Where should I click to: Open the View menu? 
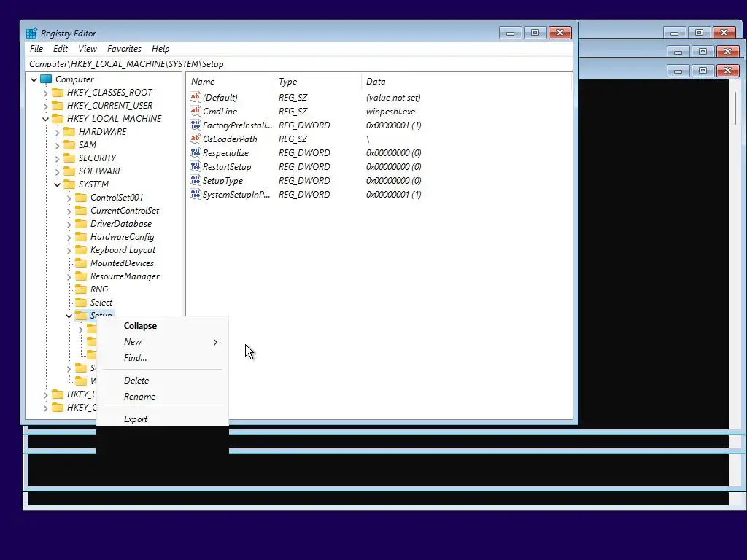(88, 49)
